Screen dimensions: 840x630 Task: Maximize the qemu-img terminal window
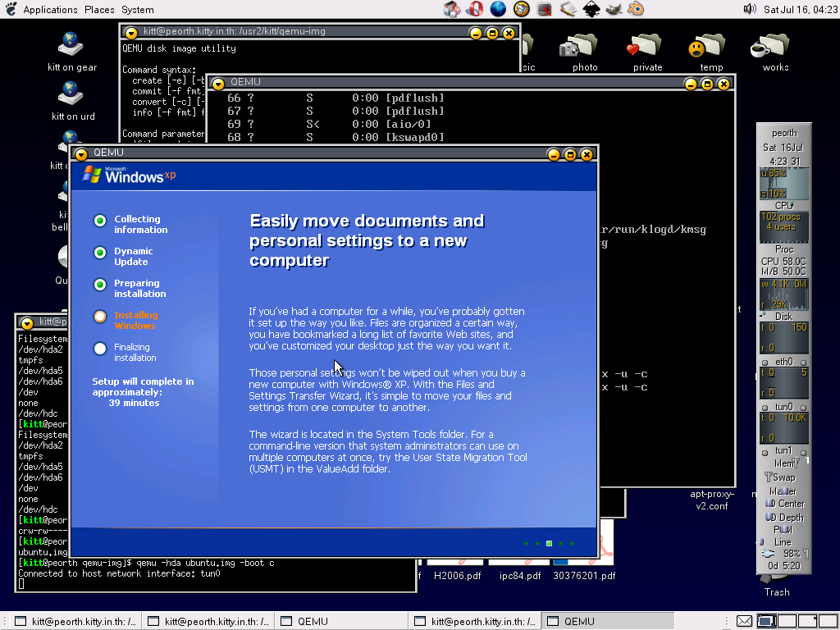coord(492,33)
